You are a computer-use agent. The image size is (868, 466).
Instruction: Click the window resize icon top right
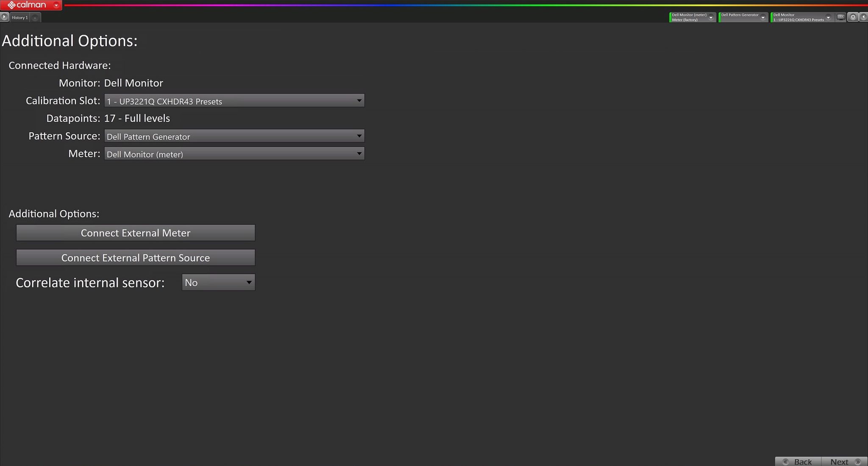840,16
